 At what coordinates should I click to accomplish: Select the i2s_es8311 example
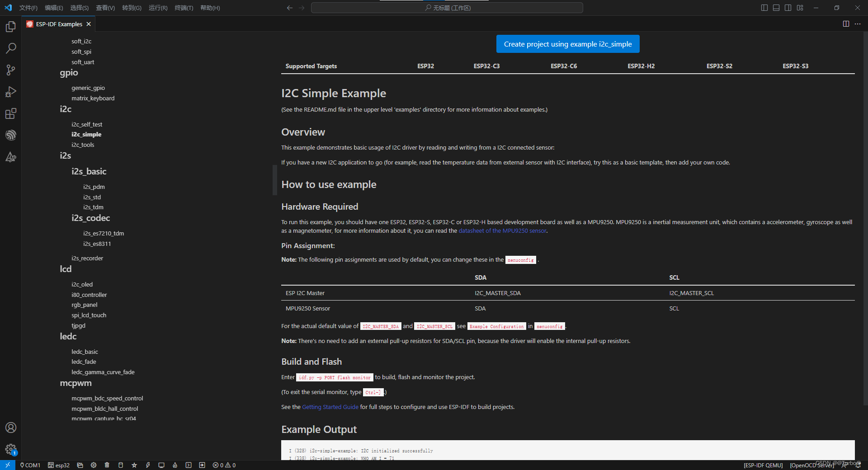click(x=97, y=244)
